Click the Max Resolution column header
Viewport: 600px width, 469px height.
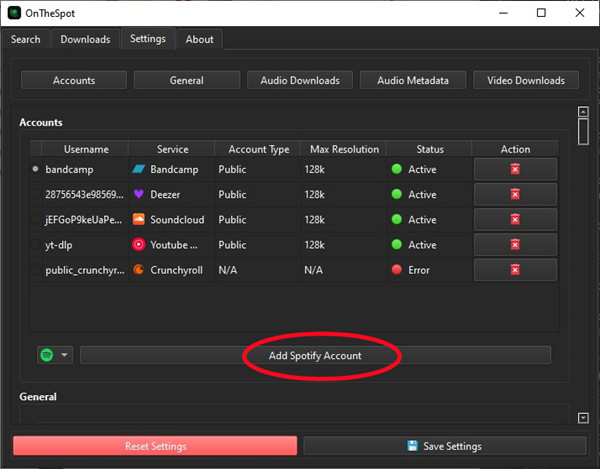(344, 149)
